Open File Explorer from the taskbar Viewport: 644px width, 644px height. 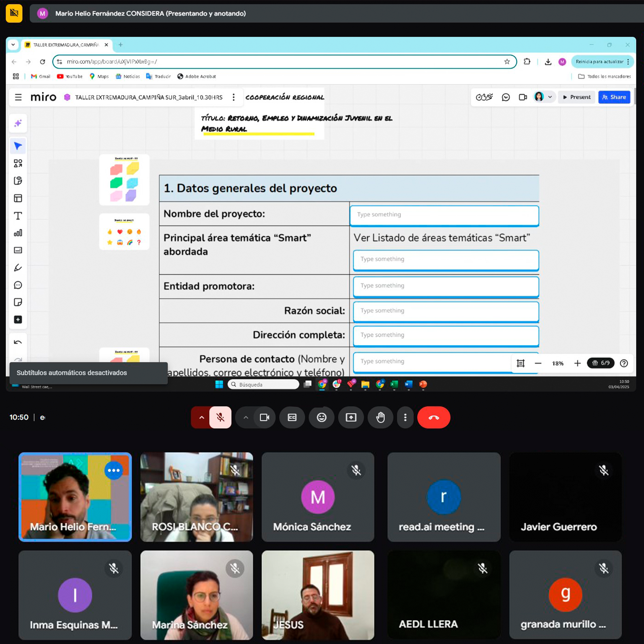tap(365, 384)
